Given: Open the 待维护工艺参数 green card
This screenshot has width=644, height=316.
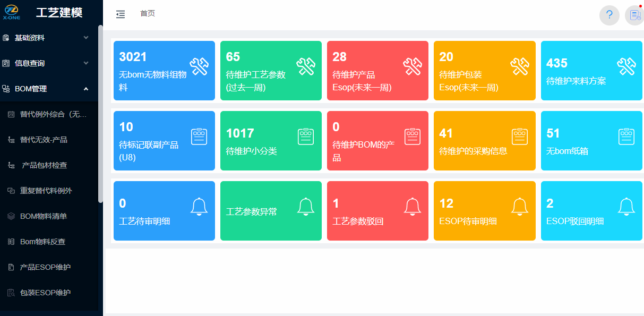Looking at the screenshot, I should click(x=271, y=71).
